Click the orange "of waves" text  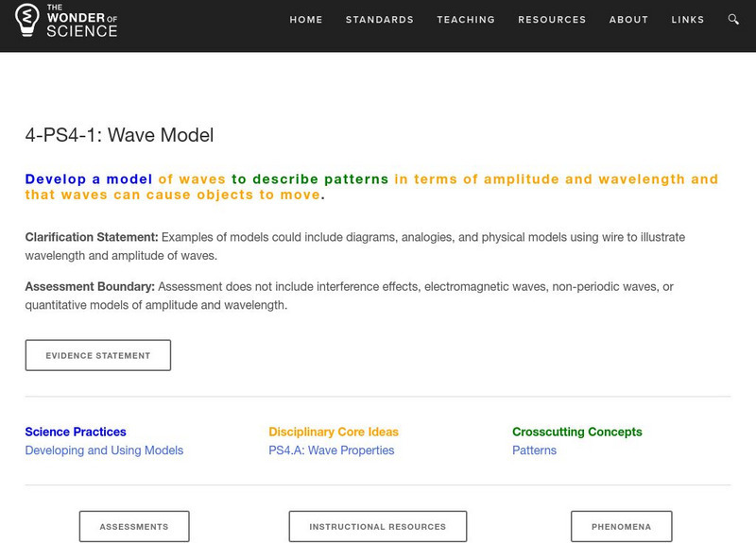pyautogui.click(x=193, y=179)
